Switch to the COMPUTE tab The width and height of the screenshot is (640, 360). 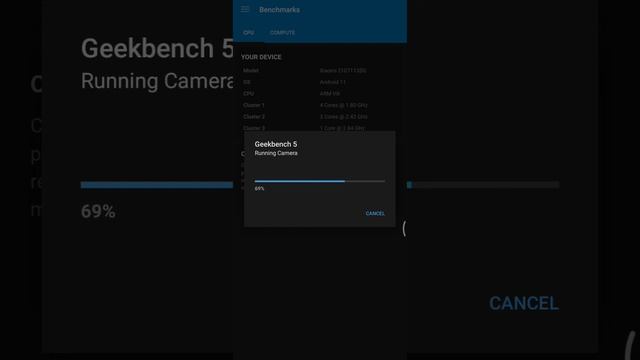(282, 33)
